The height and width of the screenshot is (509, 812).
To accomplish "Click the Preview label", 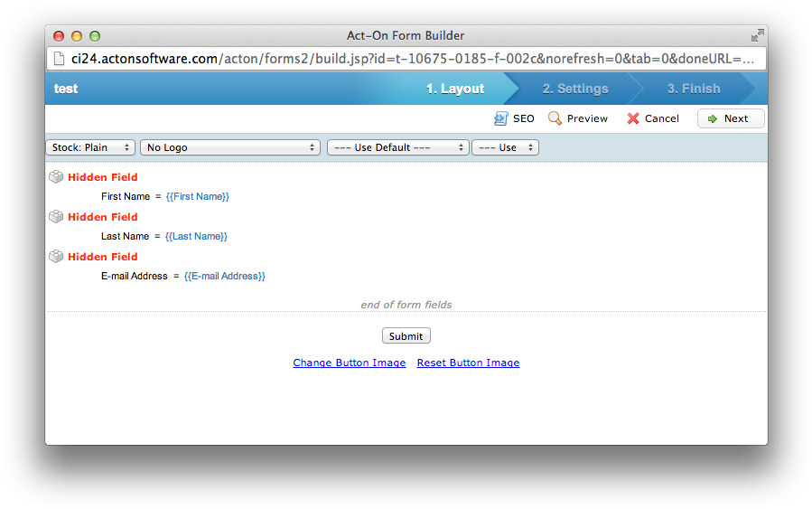I will click(x=587, y=118).
